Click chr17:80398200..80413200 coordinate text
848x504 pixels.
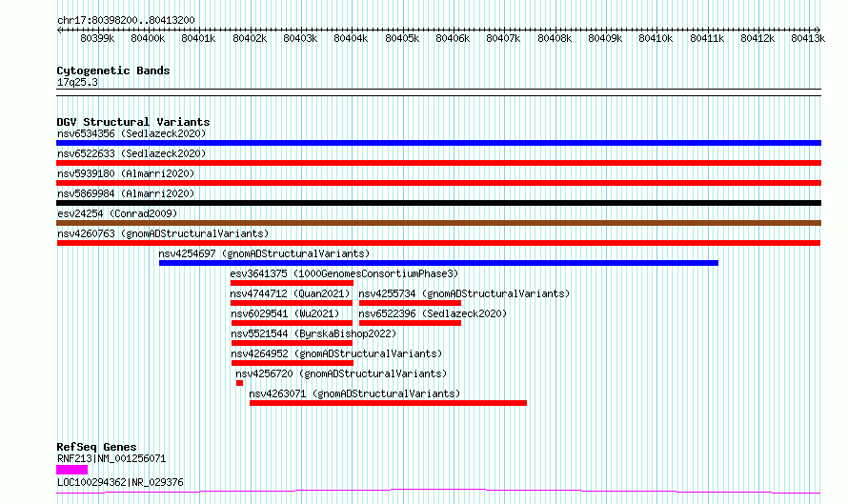(x=126, y=20)
